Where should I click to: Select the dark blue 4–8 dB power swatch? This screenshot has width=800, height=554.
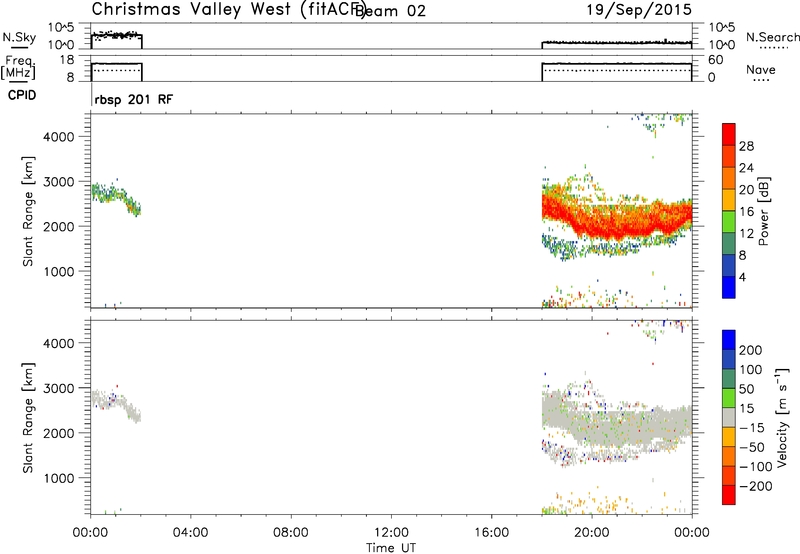pos(729,265)
